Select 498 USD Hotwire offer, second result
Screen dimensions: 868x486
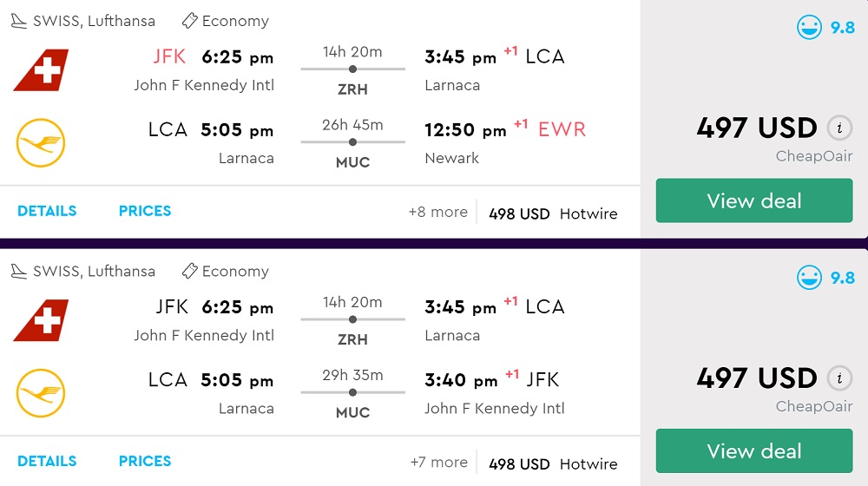pos(553,463)
